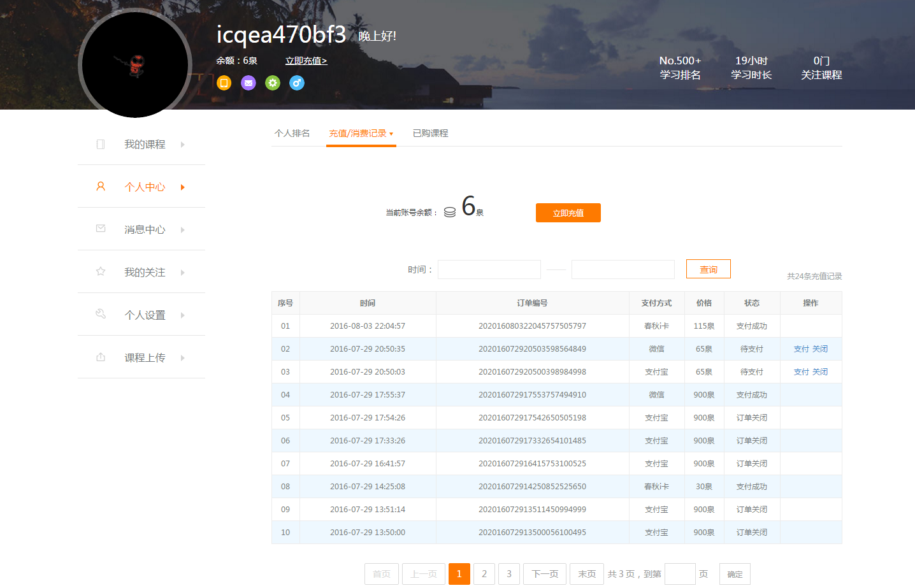Expand the 消息中心 arrow in sidebar
Image resolution: width=915 pixels, height=588 pixels.
(182, 230)
